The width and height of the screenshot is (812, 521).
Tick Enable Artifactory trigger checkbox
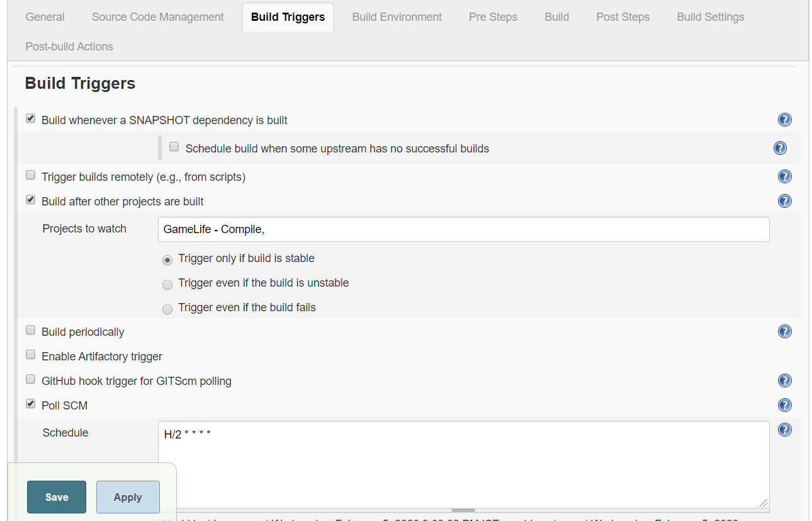(30, 355)
